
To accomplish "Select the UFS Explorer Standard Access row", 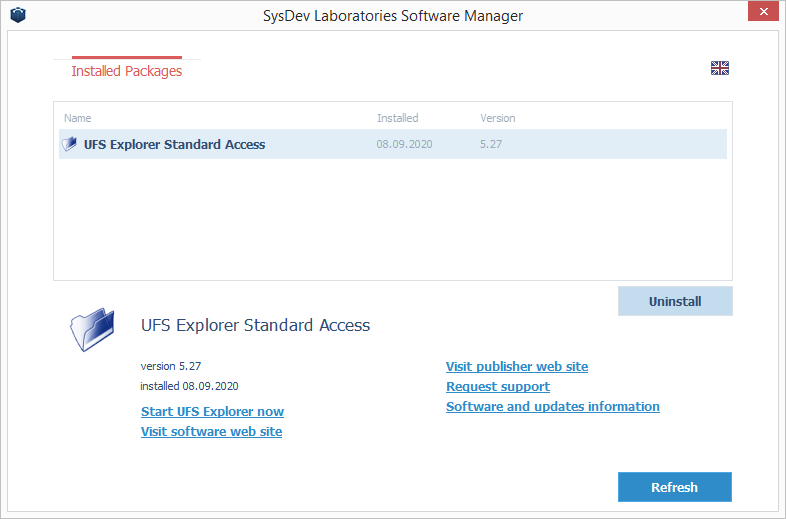I will click(392, 144).
